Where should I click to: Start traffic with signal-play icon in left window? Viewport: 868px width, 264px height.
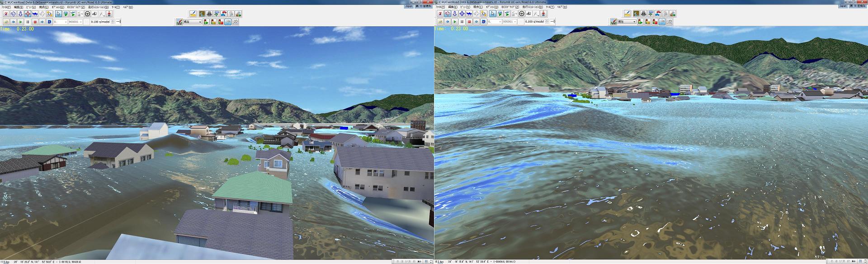pyautogui.click(x=206, y=22)
